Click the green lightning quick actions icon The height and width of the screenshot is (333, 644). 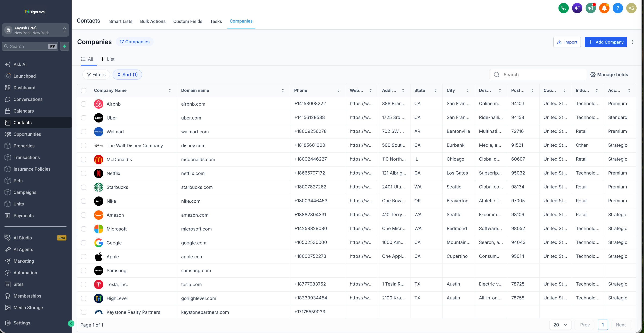click(64, 46)
